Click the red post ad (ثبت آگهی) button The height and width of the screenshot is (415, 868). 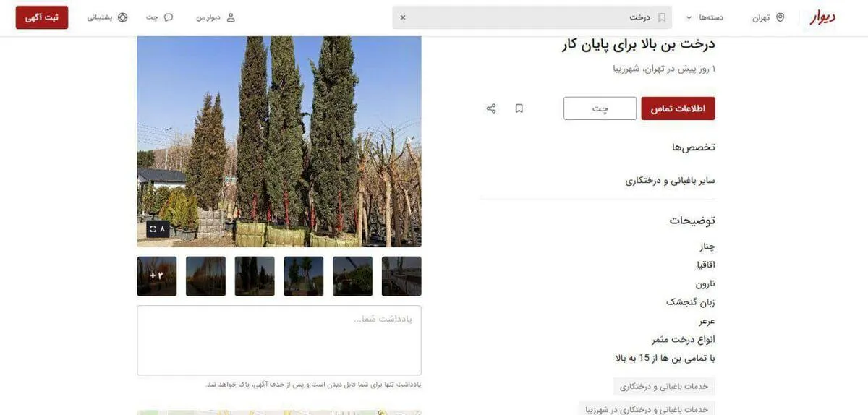42,17
